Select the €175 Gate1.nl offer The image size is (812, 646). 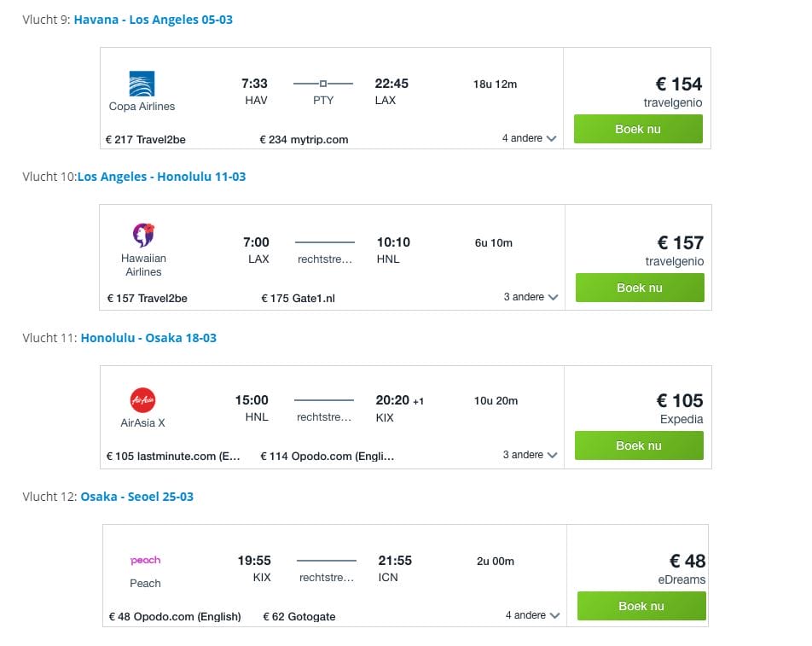pos(299,299)
